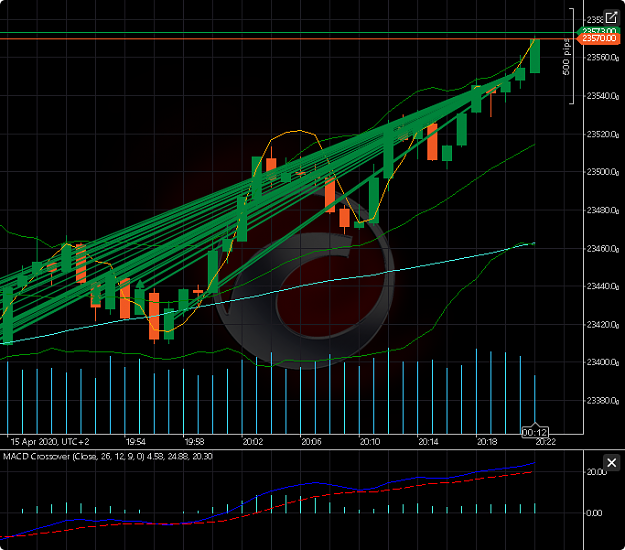Click the 23400.0 price axis label
The image size is (625, 550).
coord(602,362)
